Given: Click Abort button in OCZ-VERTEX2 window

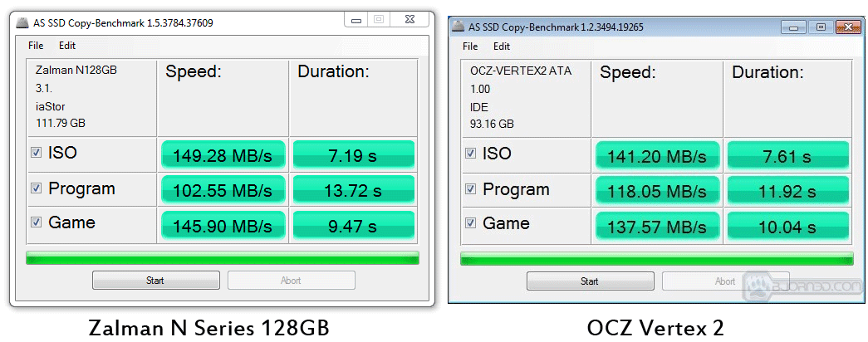Looking at the screenshot, I should 726,281.
